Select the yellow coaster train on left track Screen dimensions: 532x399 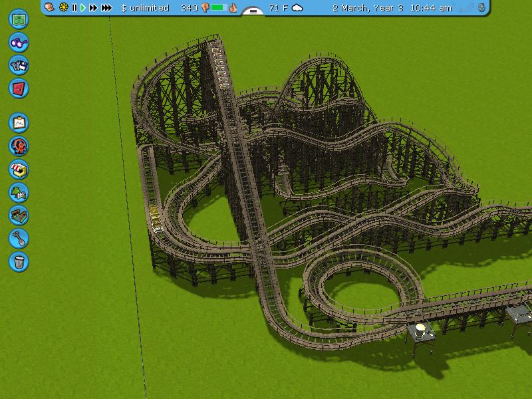point(156,219)
